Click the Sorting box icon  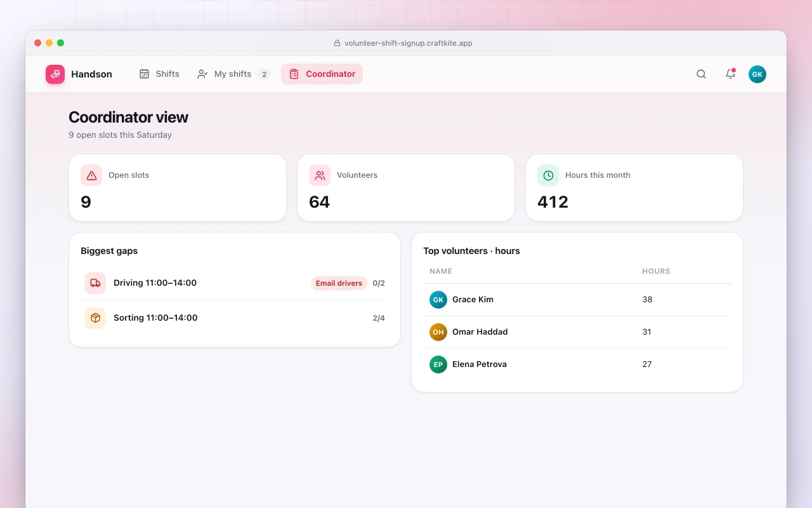tap(95, 318)
